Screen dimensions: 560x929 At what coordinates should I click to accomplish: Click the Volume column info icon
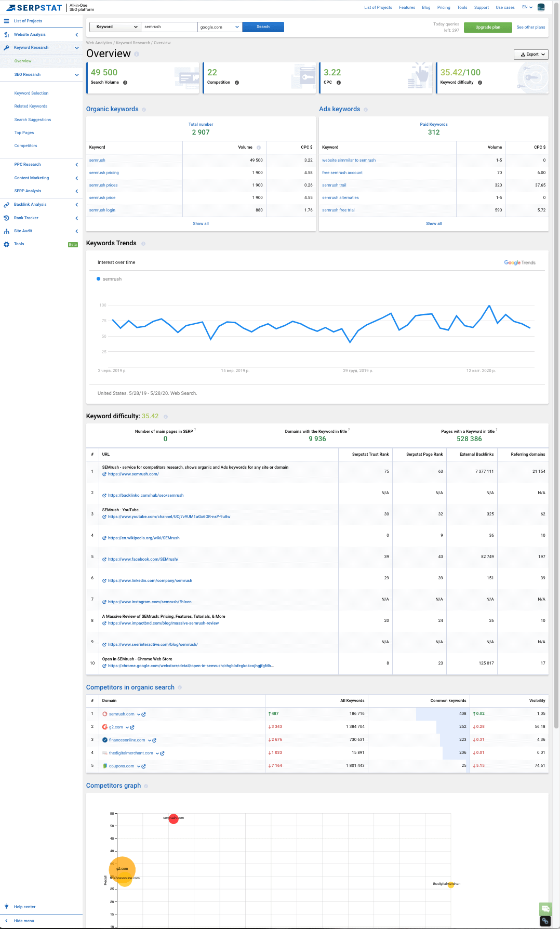259,148
